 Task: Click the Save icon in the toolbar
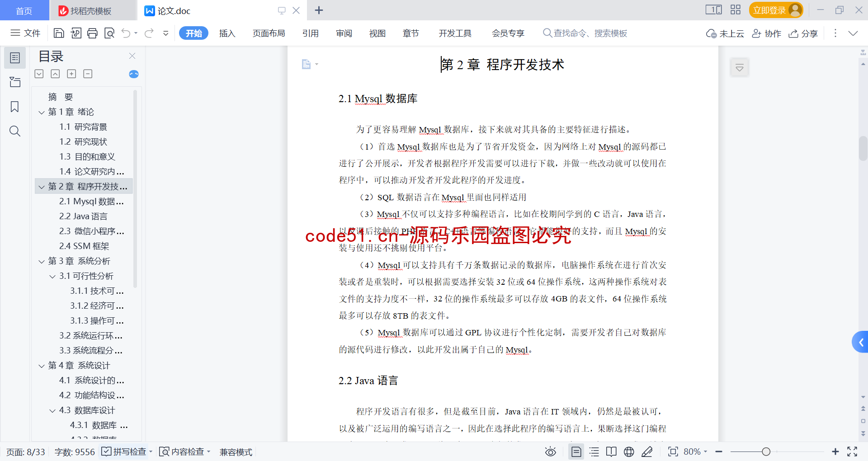click(59, 33)
